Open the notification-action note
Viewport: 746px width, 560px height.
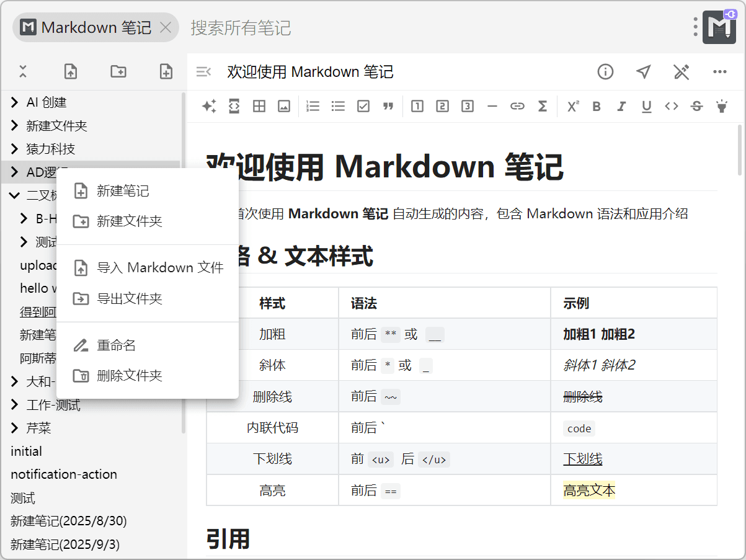(x=64, y=474)
